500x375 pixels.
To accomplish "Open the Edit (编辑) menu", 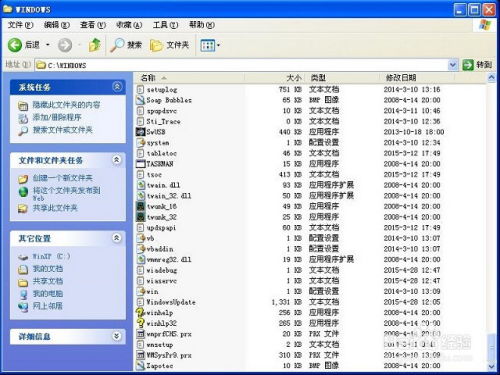I will [x=57, y=25].
